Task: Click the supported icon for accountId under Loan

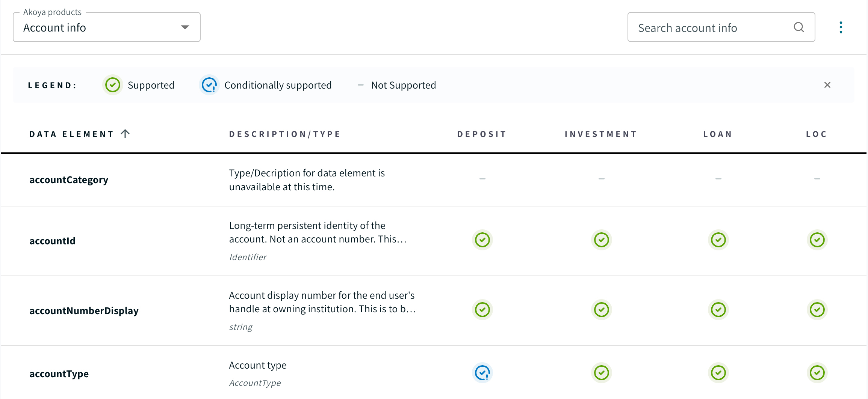Action: (718, 240)
